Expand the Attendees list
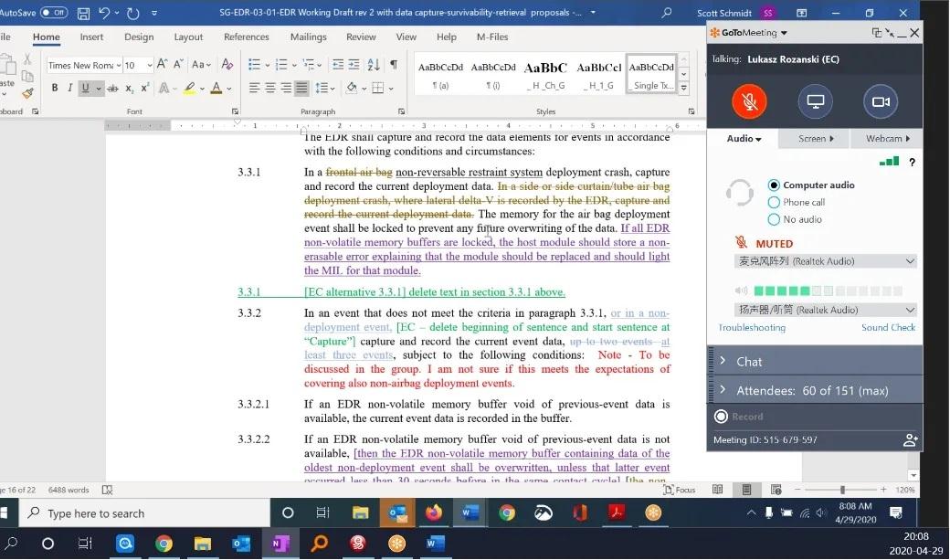 815,390
